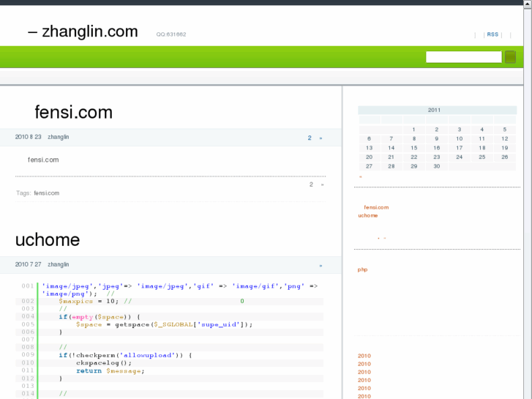532x399 pixels.
Task: Click code line number 001
Action: (28, 286)
